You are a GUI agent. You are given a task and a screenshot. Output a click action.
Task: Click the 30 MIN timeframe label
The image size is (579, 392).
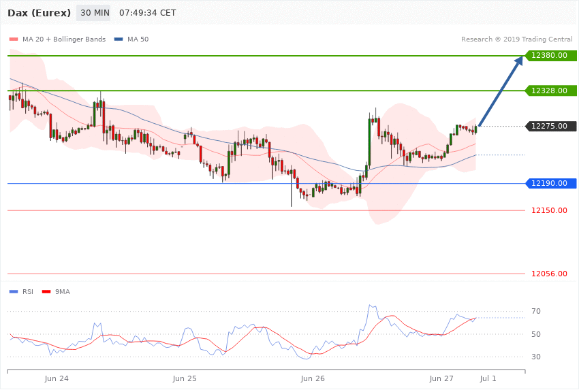click(95, 13)
